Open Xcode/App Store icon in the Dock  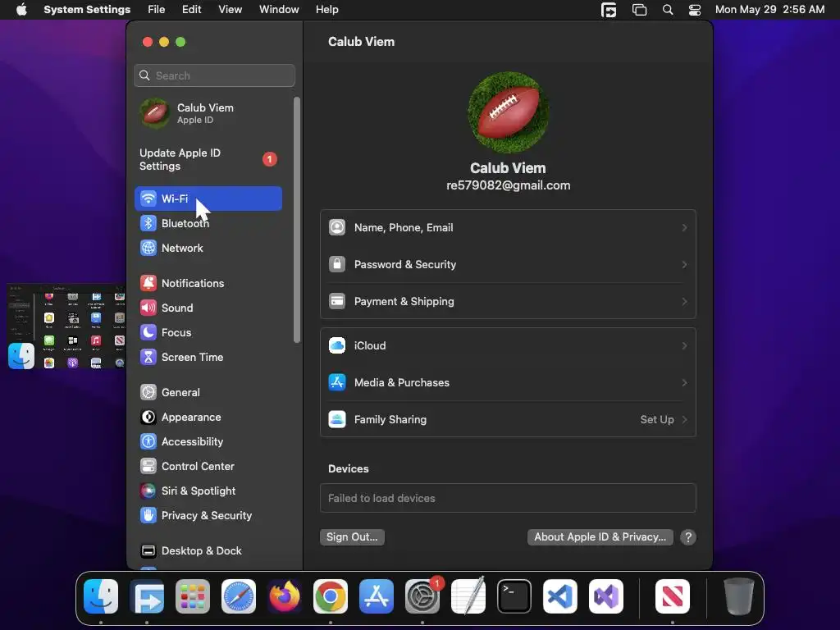coord(377,596)
